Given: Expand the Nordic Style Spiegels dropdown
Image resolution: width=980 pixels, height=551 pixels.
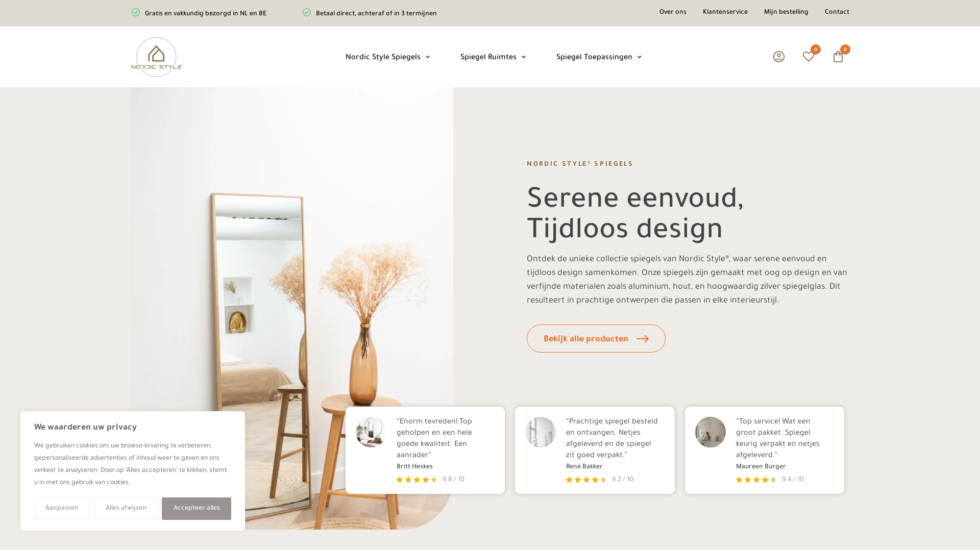Looking at the screenshot, I should pos(428,57).
